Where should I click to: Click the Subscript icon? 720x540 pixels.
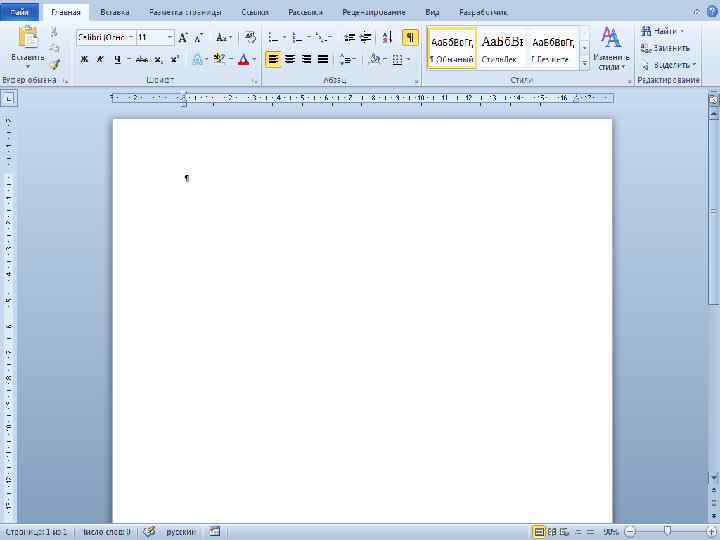point(158,59)
